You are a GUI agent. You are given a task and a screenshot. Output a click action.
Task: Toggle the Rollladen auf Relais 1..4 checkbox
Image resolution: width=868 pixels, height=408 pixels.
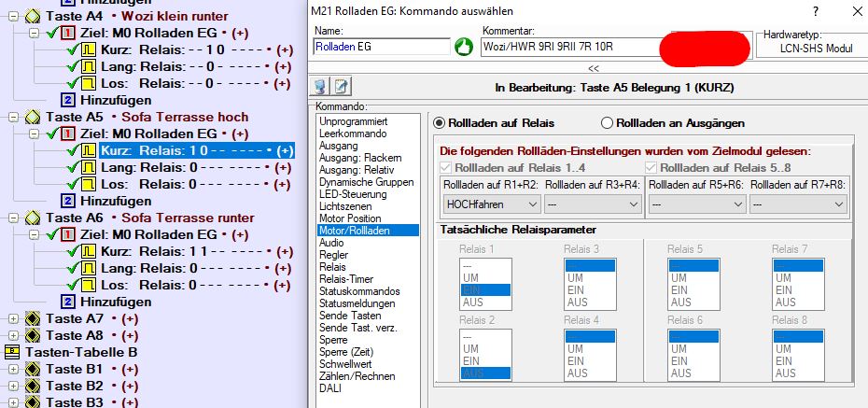[x=445, y=167]
